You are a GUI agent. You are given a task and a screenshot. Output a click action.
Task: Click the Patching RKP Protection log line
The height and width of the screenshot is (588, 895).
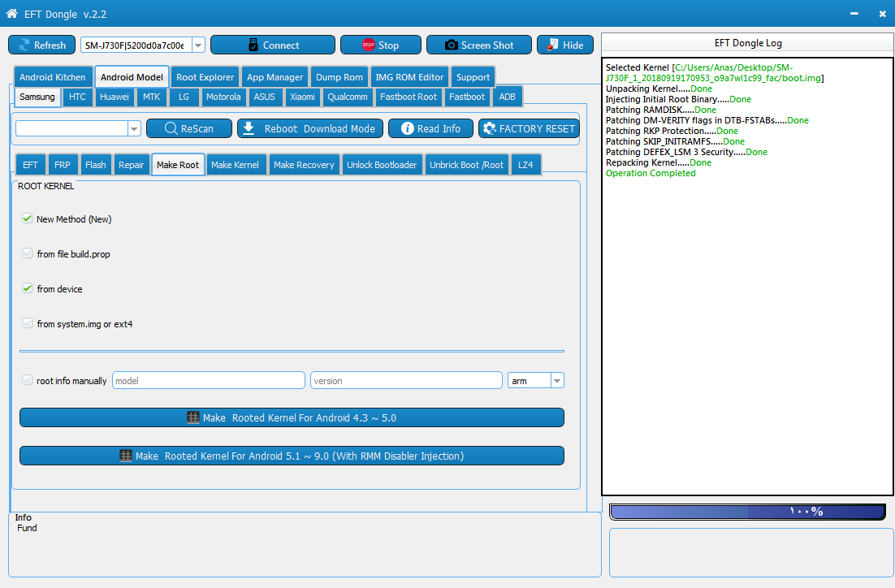(x=672, y=131)
